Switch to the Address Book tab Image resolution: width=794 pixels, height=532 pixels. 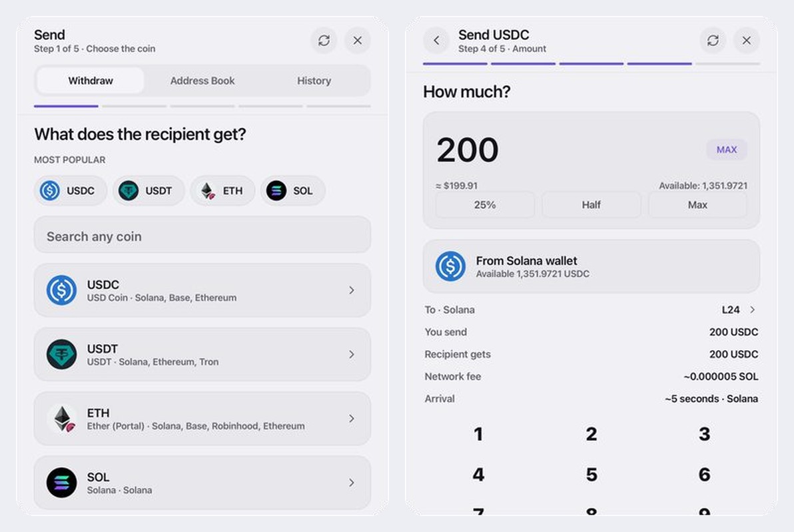click(202, 81)
